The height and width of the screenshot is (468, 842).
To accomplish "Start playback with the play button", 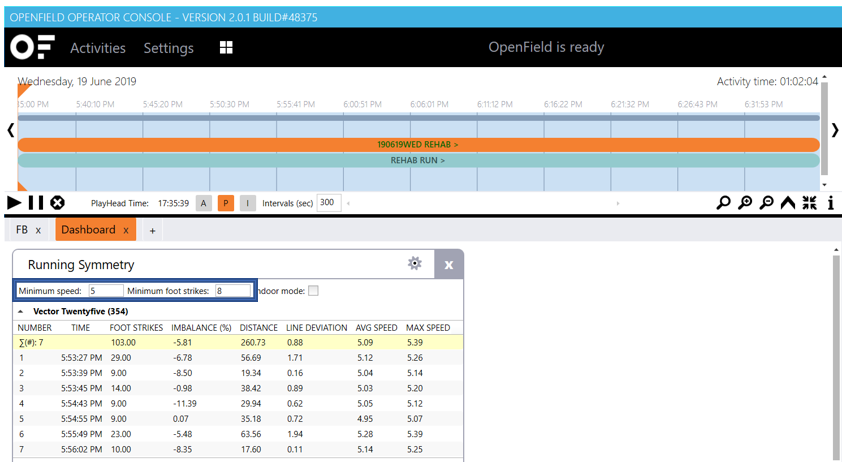I will pos(14,203).
